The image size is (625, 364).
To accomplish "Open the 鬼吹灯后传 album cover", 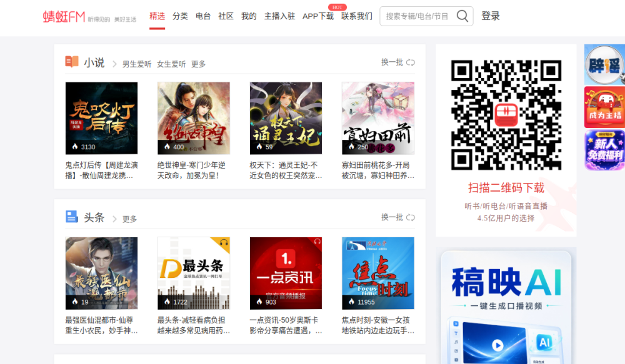I will tap(102, 118).
